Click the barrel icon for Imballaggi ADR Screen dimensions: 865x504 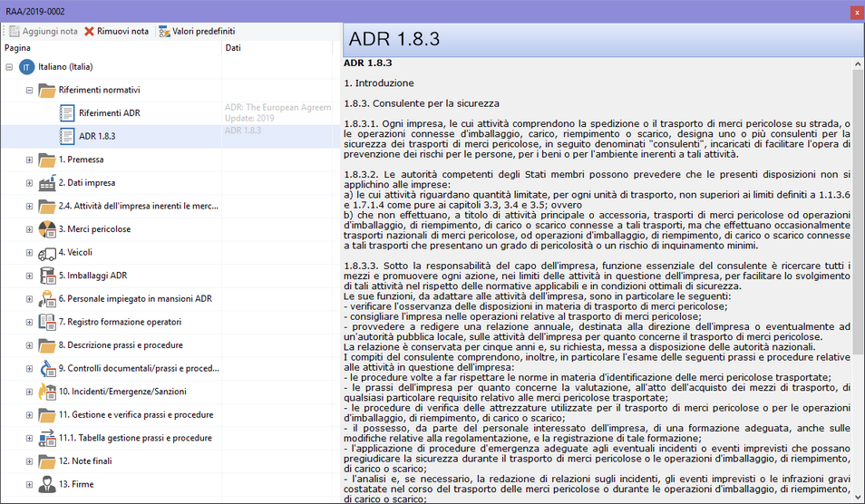point(47,276)
